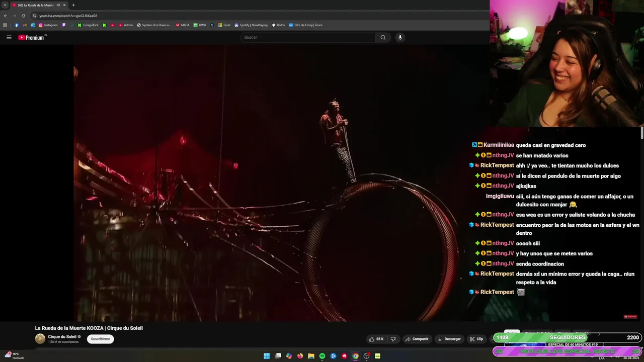
Task: Open the apps grid bookmark icon
Action: [x=5, y=25]
